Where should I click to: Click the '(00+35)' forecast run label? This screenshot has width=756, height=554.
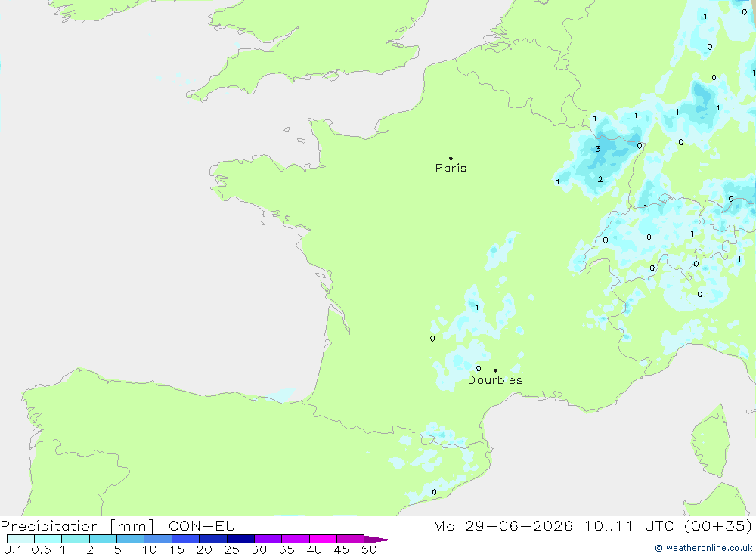[x=718, y=525]
